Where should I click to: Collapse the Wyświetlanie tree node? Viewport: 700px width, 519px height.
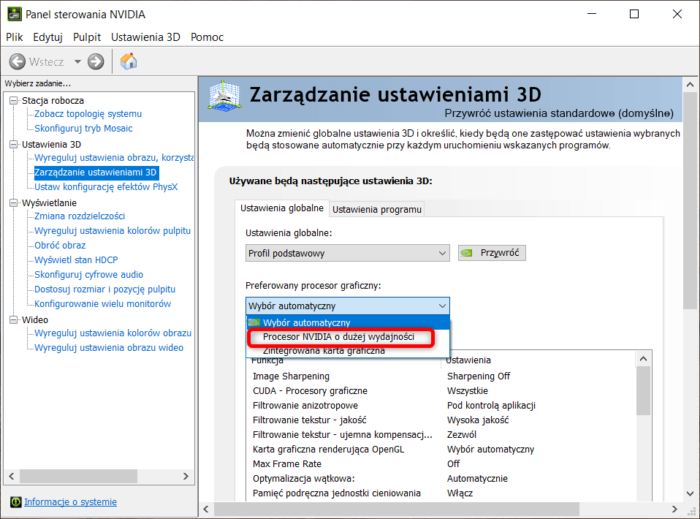[x=14, y=203]
